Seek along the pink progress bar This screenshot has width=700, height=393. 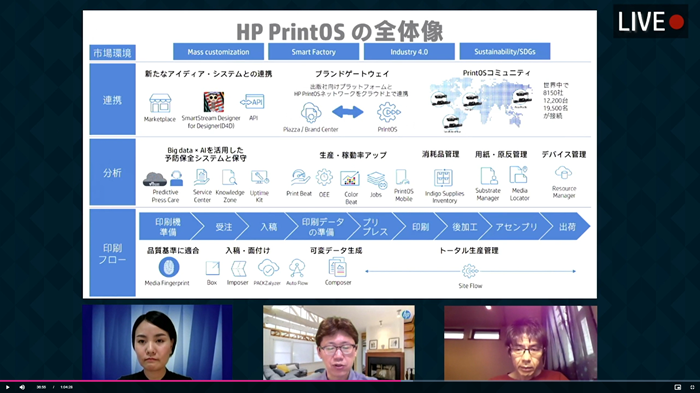point(350,381)
